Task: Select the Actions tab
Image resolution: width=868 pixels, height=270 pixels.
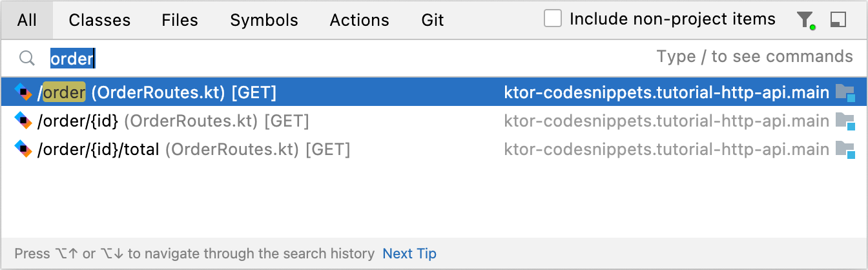Action: tap(359, 20)
